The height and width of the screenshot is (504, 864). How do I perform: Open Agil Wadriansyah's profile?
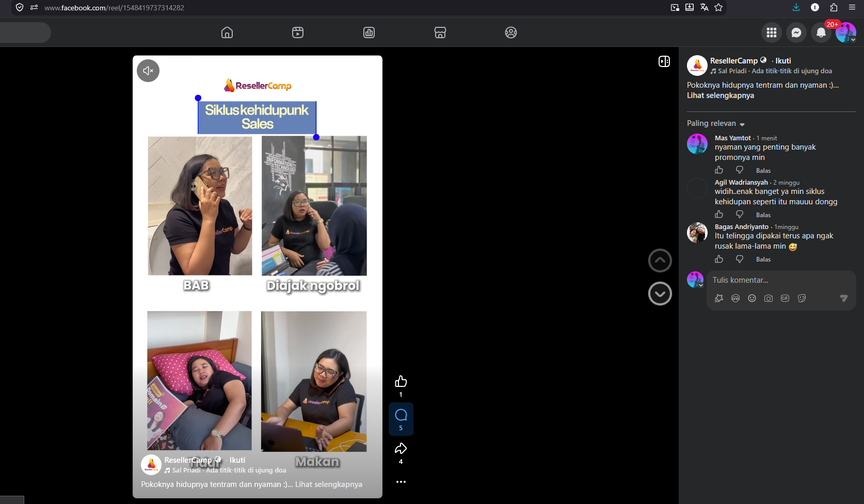point(741,183)
